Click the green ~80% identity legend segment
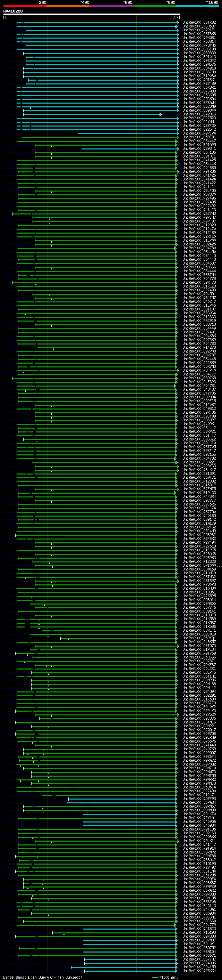This screenshot has height=980, width=222. tap(154, 6)
